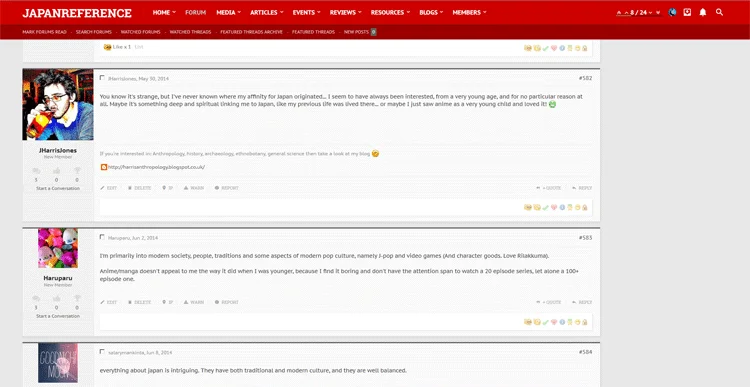Screen dimensions: 750x387
Task: Open the harrisanthropology.blogspot.co.uk link
Action: [x=156, y=167]
